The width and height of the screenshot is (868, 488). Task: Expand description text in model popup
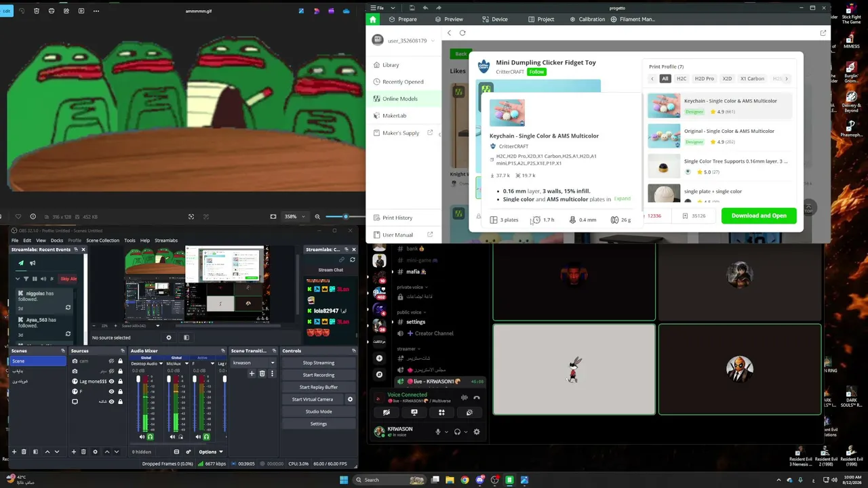point(622,199)
